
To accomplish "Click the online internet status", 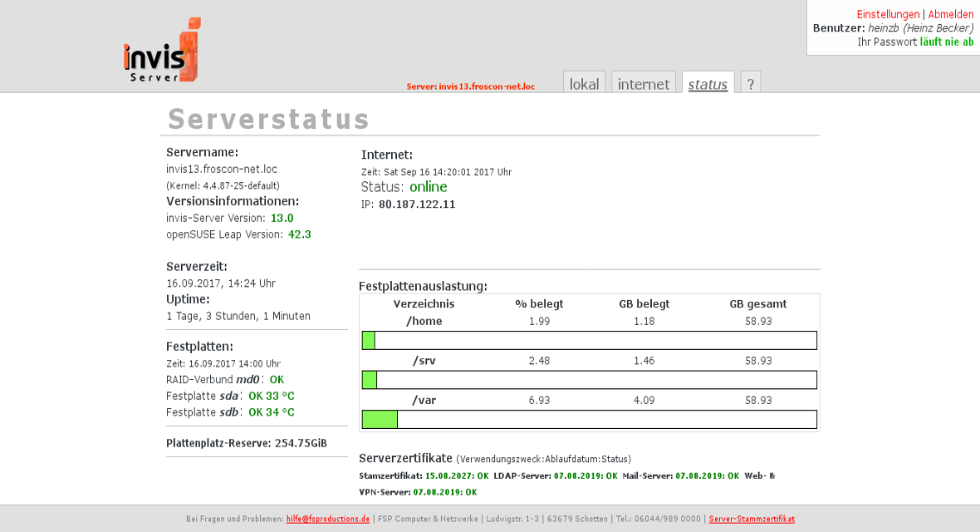I will coord(428,186).
